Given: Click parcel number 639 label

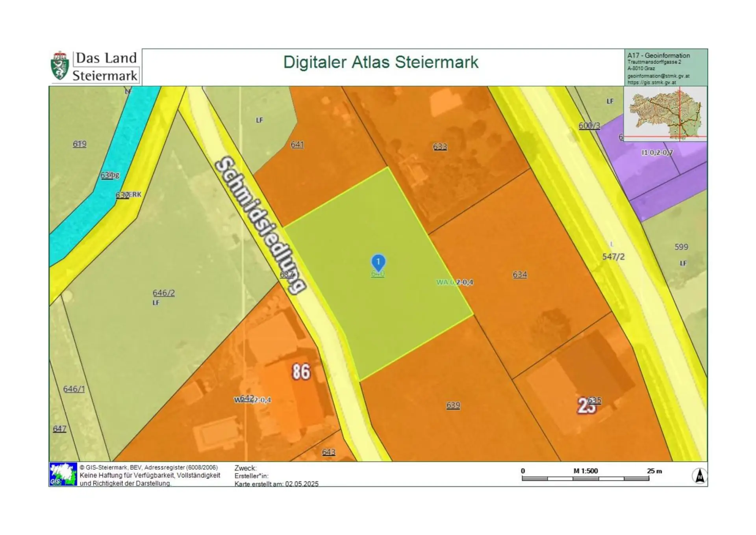Looking at the screenshot, I should [x=453, y=405].
